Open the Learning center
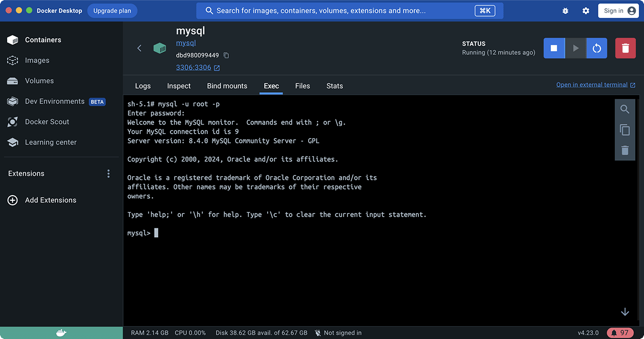 (50, 142)
